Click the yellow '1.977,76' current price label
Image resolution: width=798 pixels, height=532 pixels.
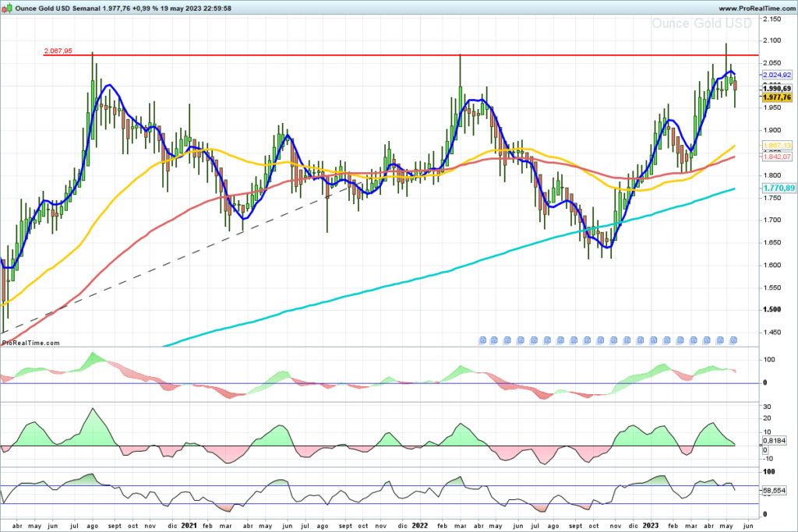tap(777, 97)
